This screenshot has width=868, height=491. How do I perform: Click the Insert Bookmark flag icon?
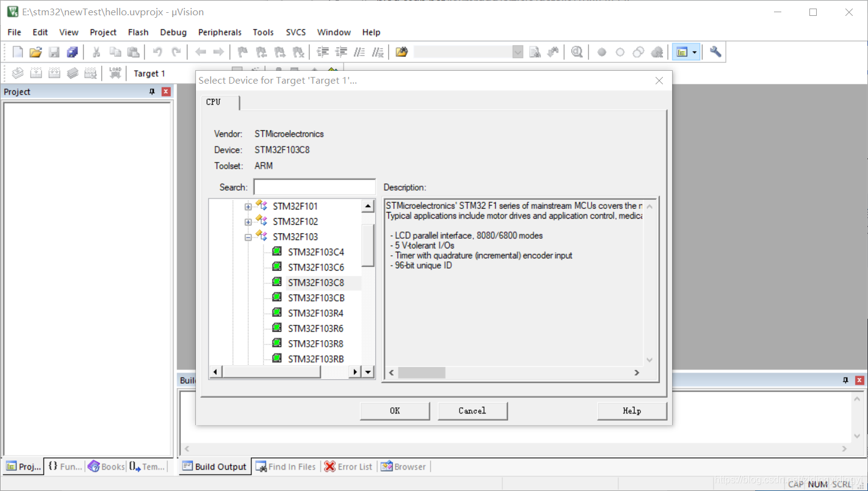click(242, 52)
